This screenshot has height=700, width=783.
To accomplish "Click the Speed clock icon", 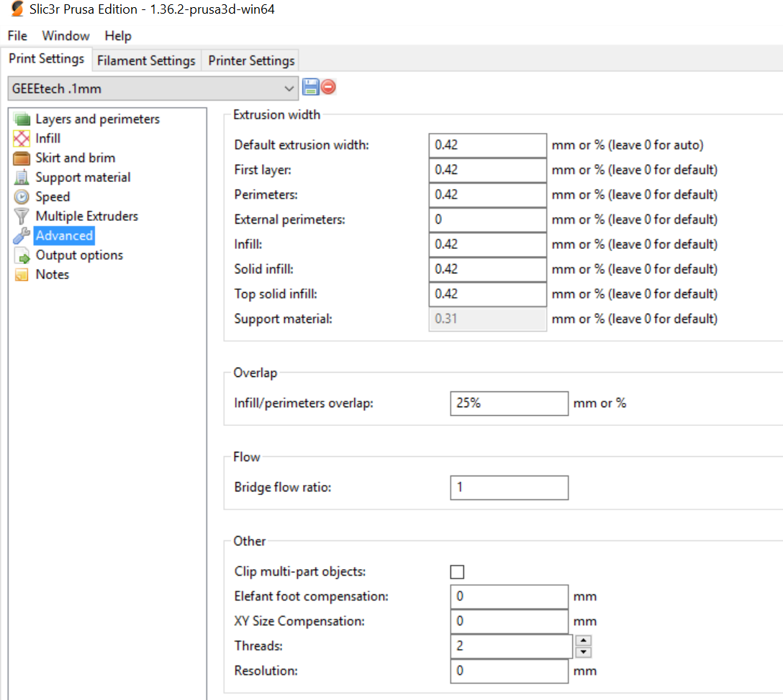I will 22,197.
